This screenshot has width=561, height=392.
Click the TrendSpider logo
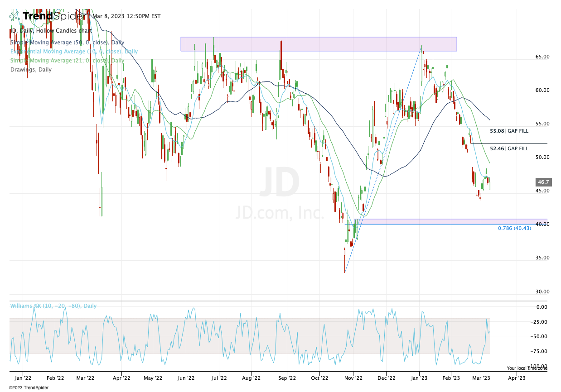(x=48, y=16)
